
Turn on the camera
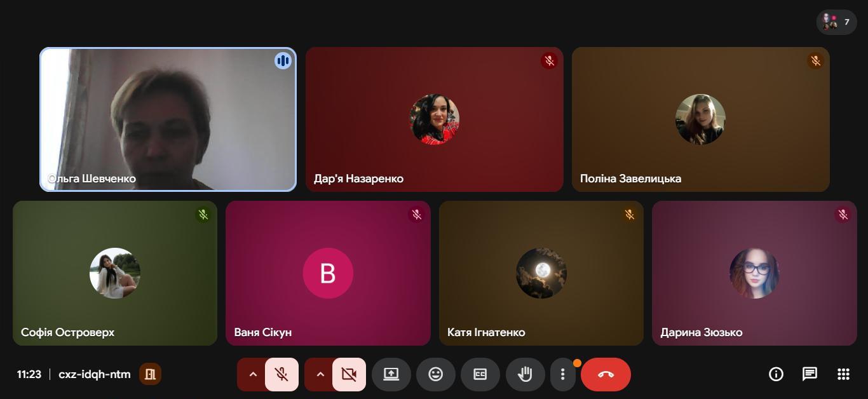point(348,374)
